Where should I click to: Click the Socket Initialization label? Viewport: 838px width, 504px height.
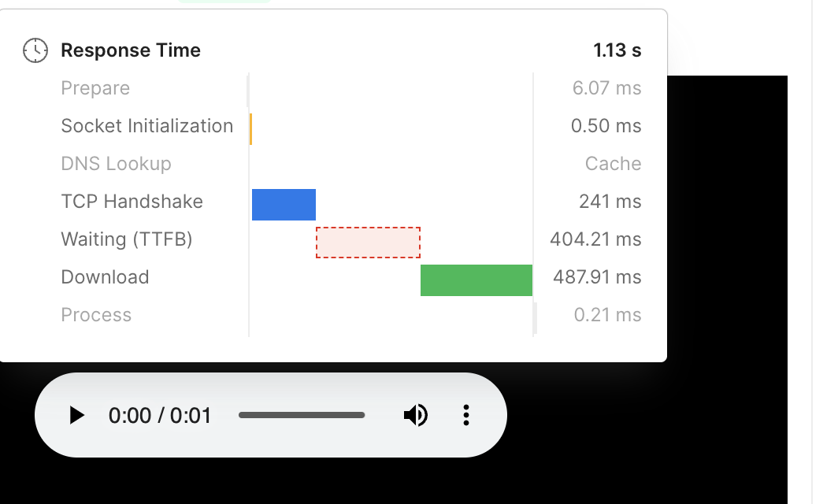click(147, 126)
